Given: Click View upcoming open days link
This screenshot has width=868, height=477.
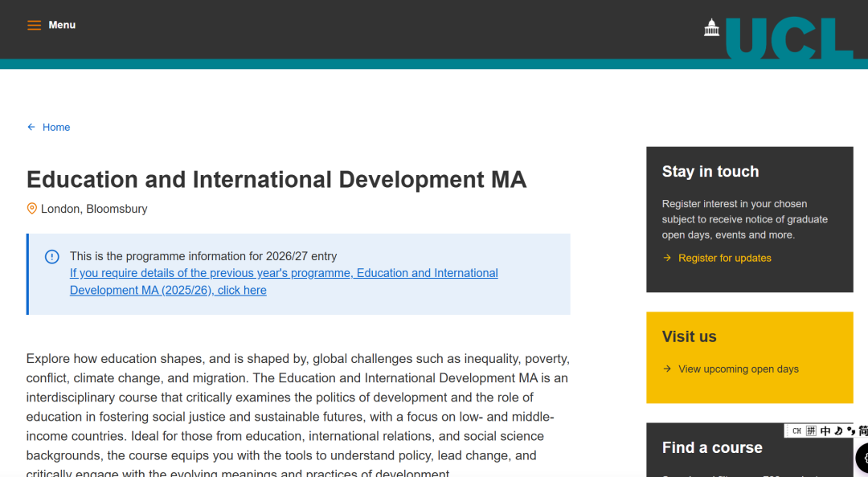Looking at the screenshot, I should tap(738, 369).
